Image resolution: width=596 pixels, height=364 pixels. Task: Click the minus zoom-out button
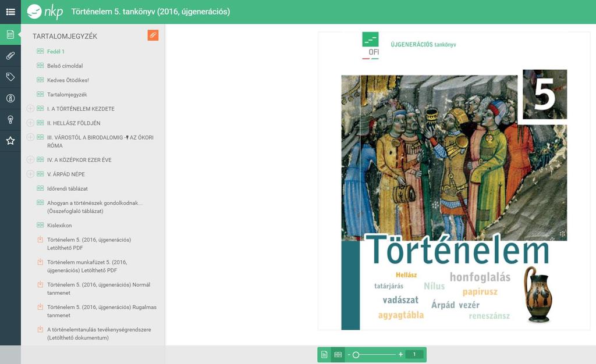click(349, 355)
